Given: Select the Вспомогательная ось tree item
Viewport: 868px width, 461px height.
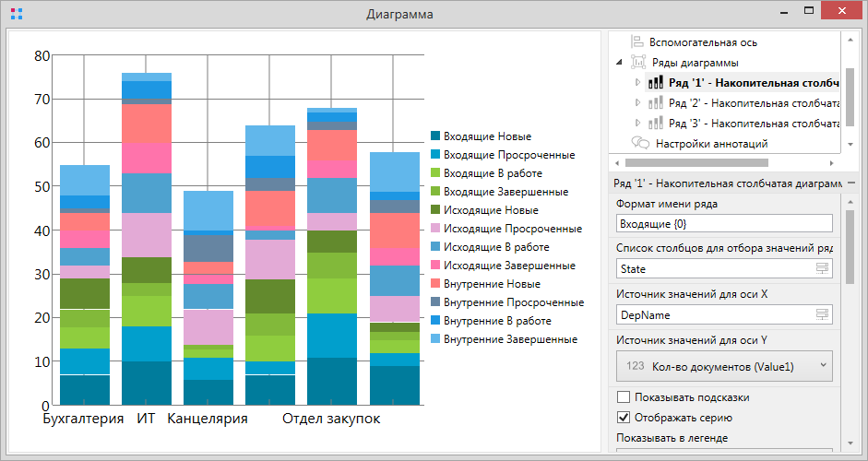Looking at the screenshot, I should tap(703, 42).
